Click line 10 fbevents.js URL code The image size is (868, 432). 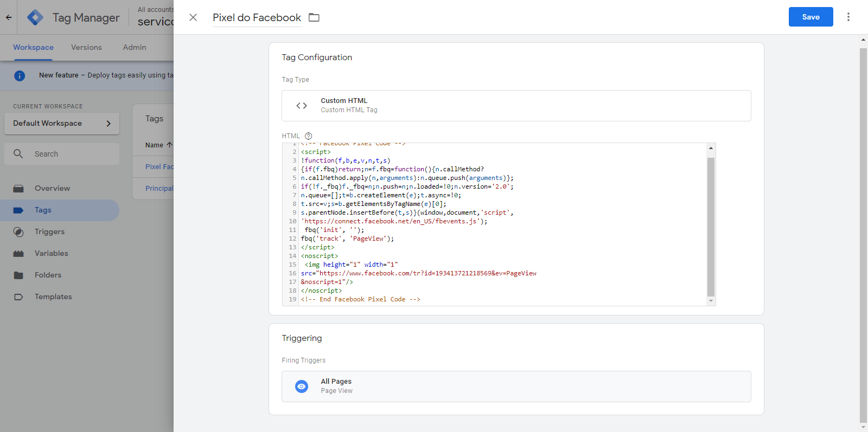coord(394,221)
